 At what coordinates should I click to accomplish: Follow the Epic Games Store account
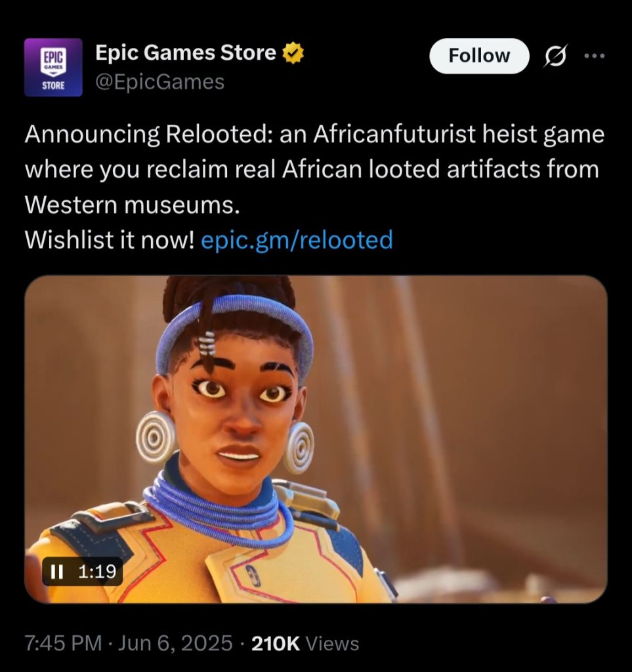click(x=479, y=56)
